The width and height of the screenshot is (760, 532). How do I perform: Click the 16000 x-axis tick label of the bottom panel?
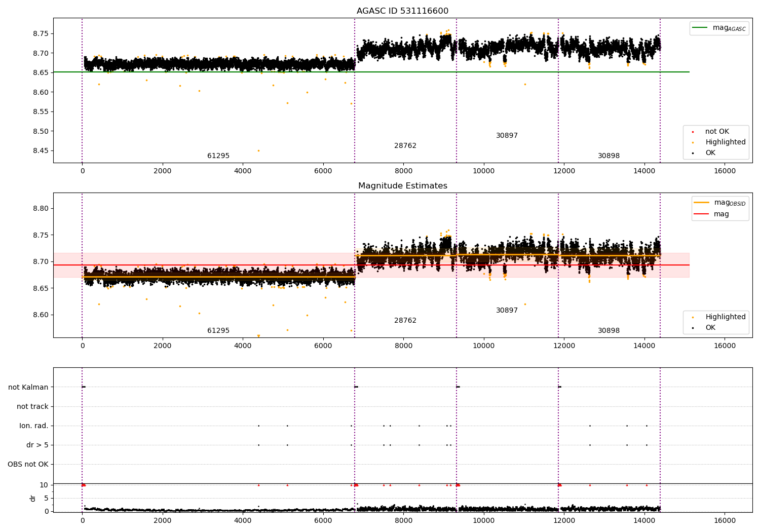[x=725, y=520]
